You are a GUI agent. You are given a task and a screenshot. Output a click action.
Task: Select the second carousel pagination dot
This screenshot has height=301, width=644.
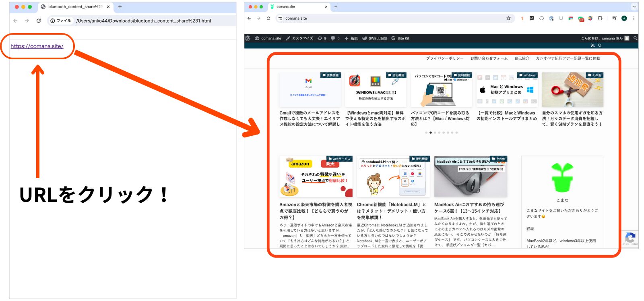point(431,133)
